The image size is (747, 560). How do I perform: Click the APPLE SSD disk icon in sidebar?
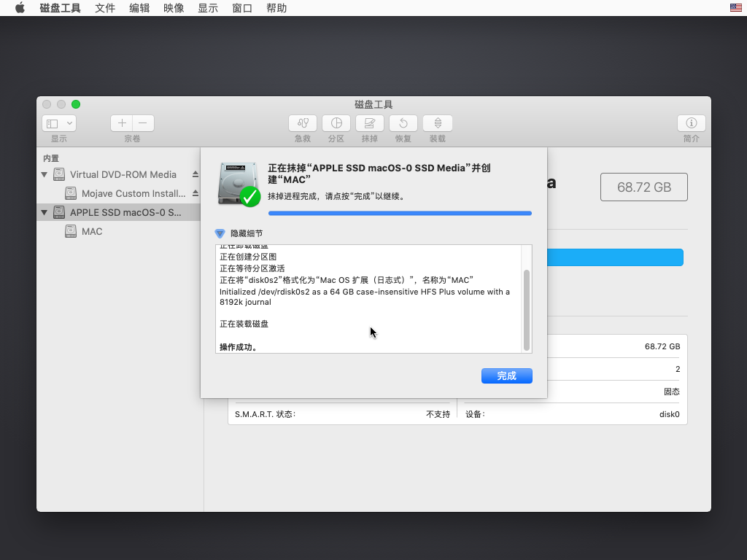click(x=59, y=212)
